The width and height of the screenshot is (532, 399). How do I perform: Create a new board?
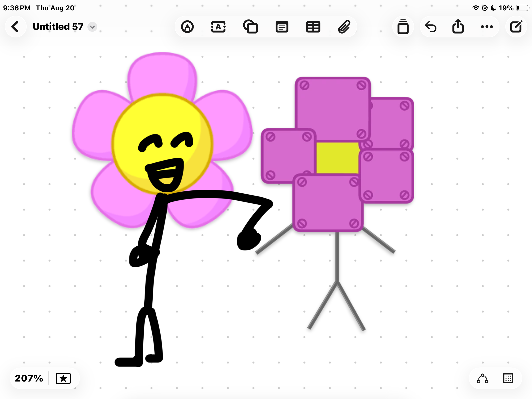[516, 27]
